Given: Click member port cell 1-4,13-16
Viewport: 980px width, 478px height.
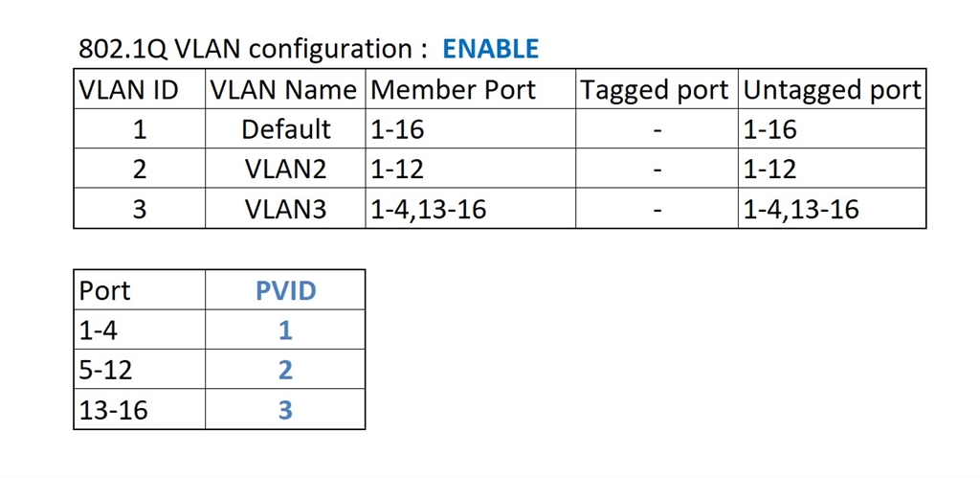Looking at the screenshot, I should pyautogui.click(x=429, y=209).
